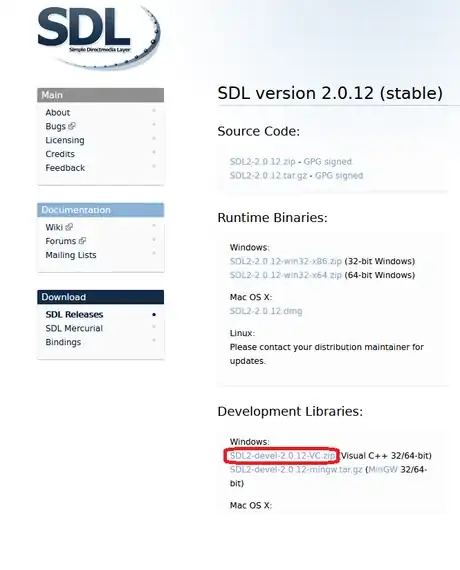Screen dimensions: 460x570
Task: Click the Development Libraries heading
Action: [290, 411]
